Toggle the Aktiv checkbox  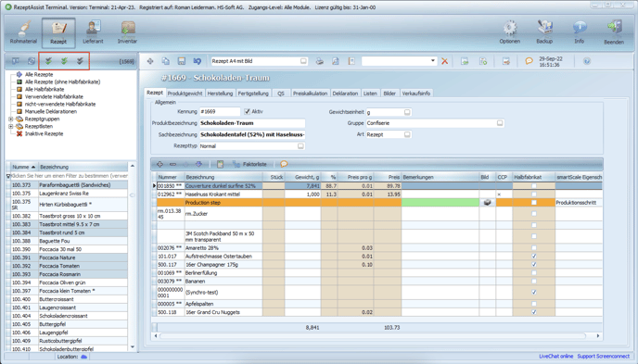247,111
